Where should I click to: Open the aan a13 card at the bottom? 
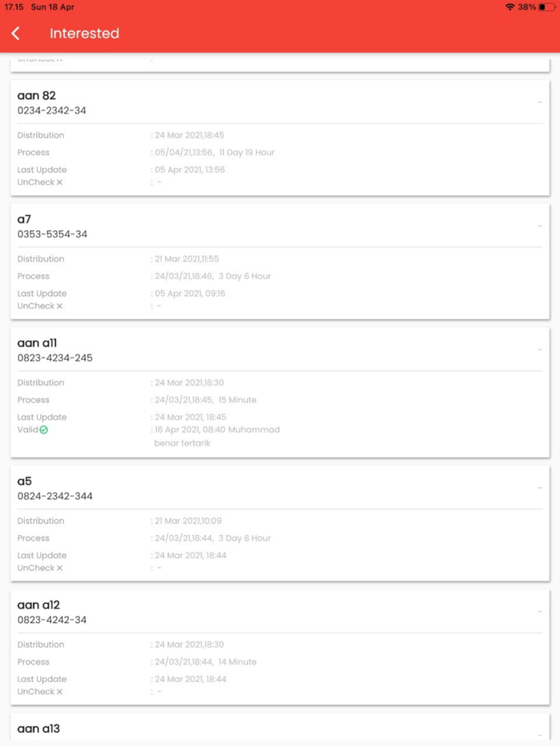[38, 729]
